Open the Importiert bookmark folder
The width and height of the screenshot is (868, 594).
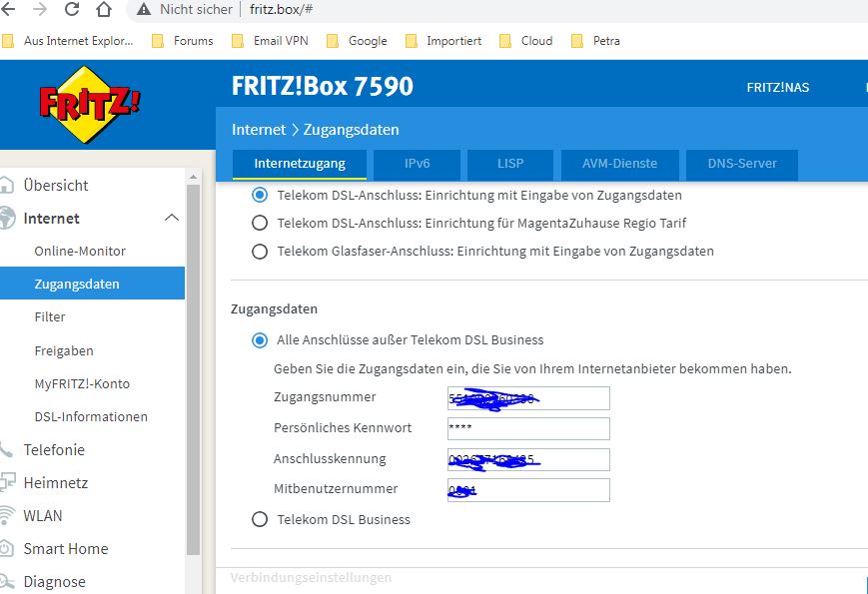tap(443, 41)
